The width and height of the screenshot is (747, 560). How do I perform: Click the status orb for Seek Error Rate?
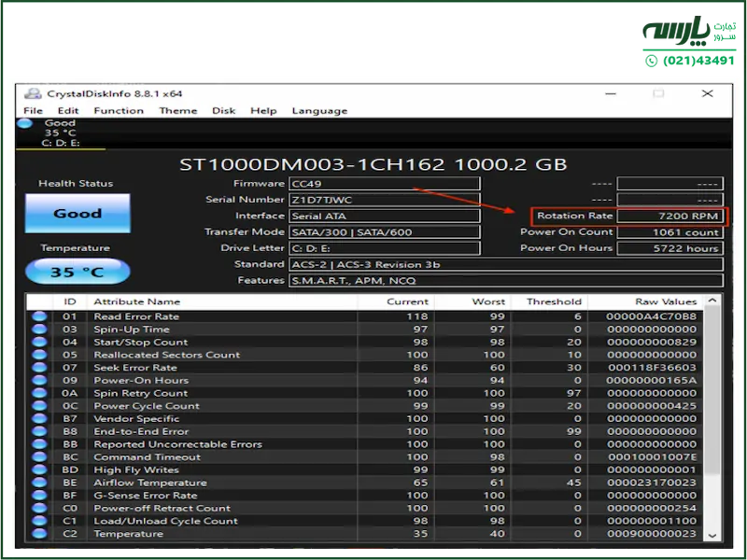(39, 368)
